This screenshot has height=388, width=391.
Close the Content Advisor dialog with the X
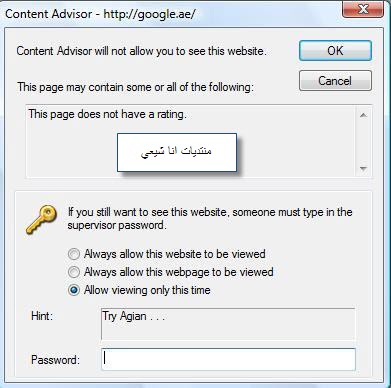(x=363, y=9)
